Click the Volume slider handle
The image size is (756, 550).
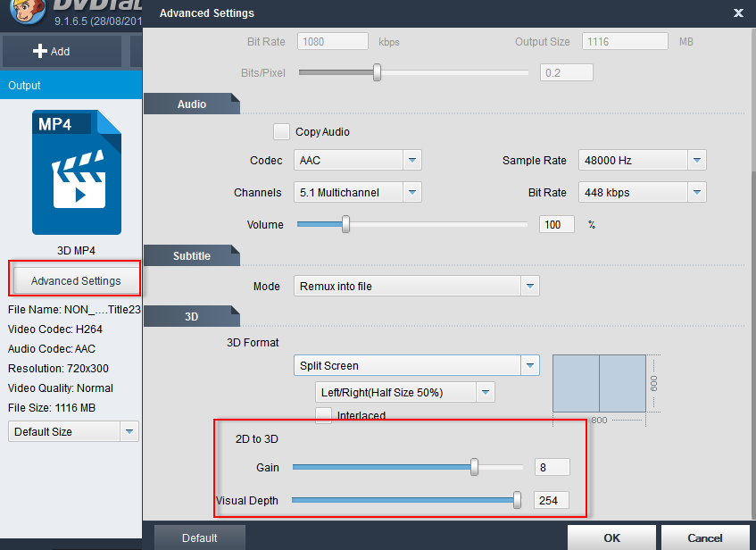tap(345, 225)
